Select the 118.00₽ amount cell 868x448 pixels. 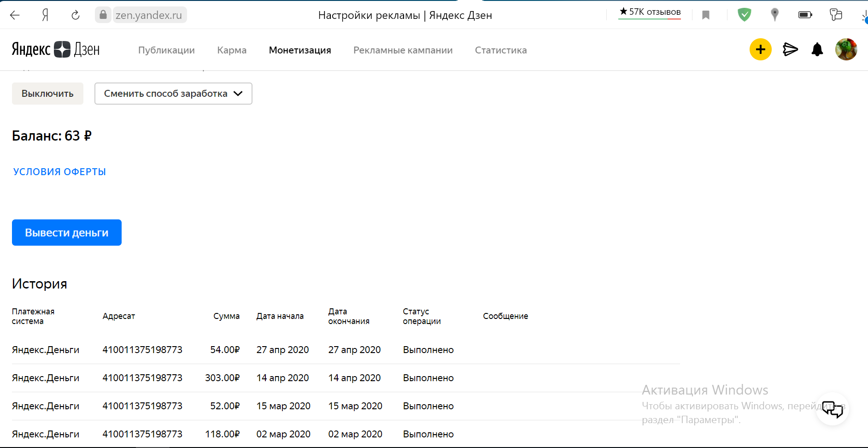point(223,434)
